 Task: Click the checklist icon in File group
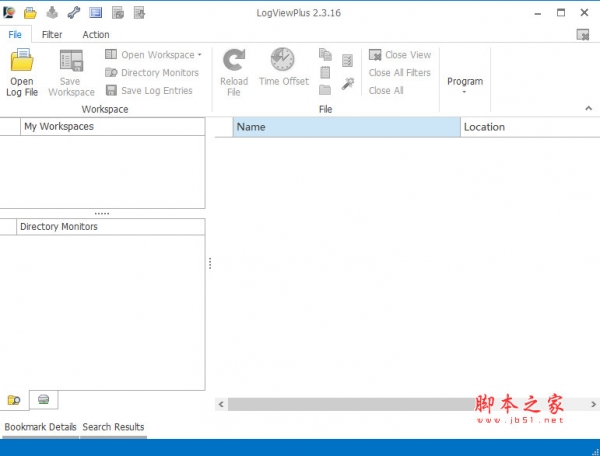tap(347, 60)
